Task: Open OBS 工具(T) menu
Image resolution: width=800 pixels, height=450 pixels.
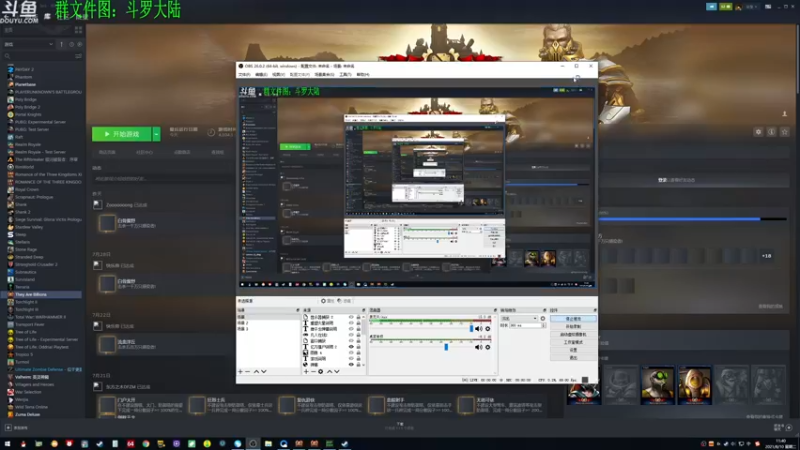Action: [345, 74]
